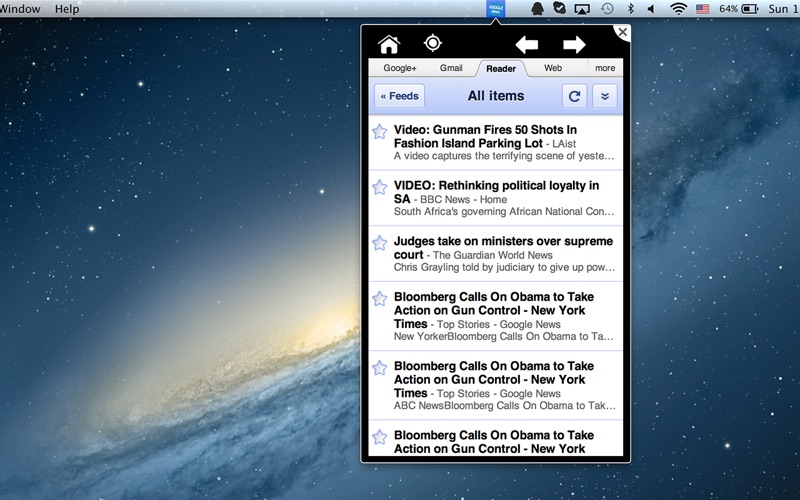The height and width of the screenshot is (500, 800).
Task: Click the checkmark shield menu bar icon
Action: (x=560, y=8)
